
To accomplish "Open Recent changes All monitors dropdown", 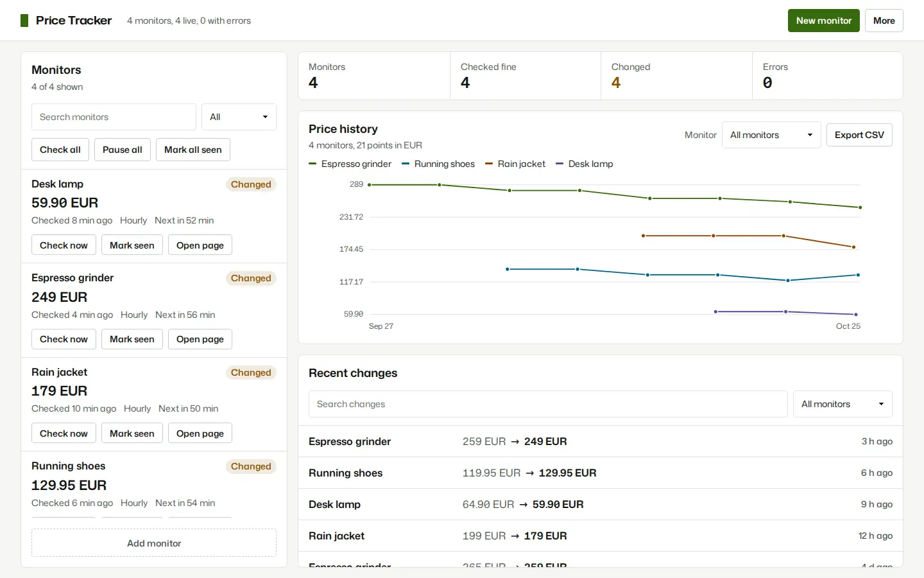I will (843, 404).
